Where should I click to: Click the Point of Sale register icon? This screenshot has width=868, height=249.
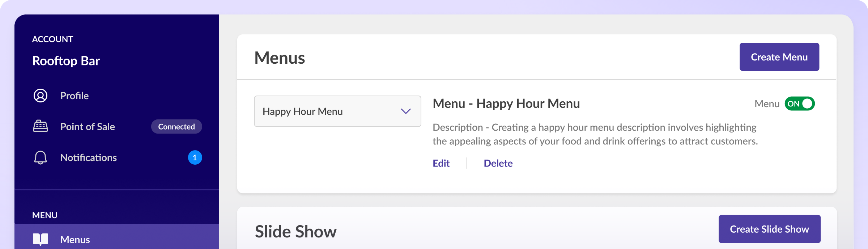[x=41, y=127]
